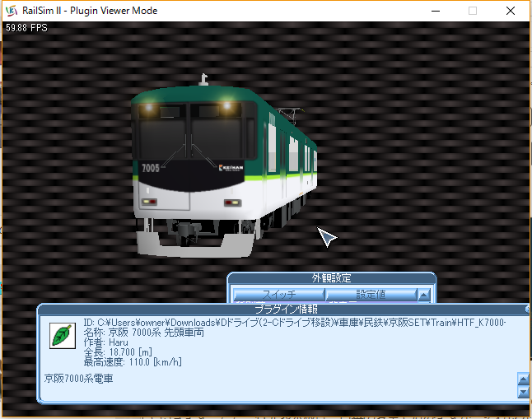Click the up arrow in 外観設定 panel
The width and height of the screenshot is (532, 419).
point(424,295)
